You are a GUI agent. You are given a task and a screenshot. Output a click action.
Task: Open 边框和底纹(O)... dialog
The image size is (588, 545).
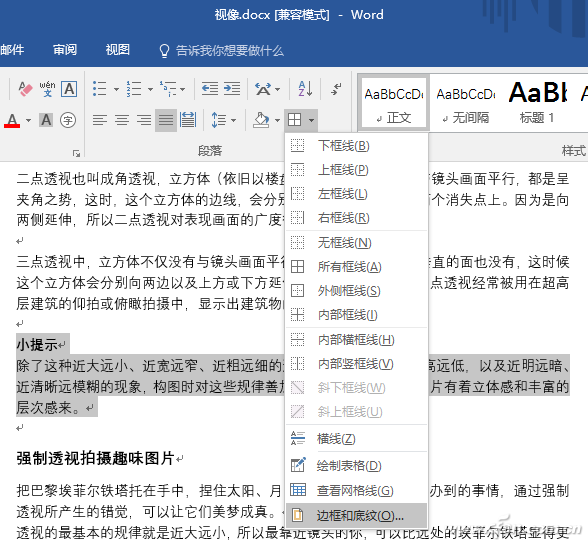[356, 516]
